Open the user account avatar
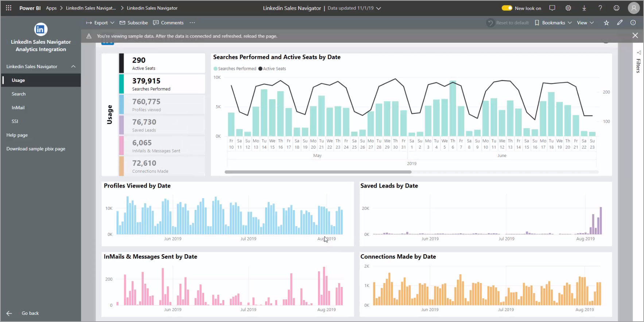Viewport: 644px width, 322px height. click(634, 8)
